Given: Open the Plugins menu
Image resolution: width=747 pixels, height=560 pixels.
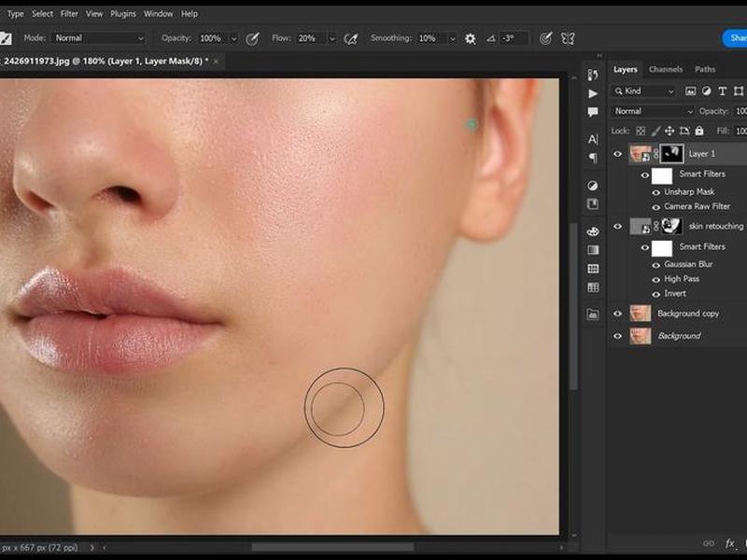Looking at the screenshot, I should coord(123,14).
